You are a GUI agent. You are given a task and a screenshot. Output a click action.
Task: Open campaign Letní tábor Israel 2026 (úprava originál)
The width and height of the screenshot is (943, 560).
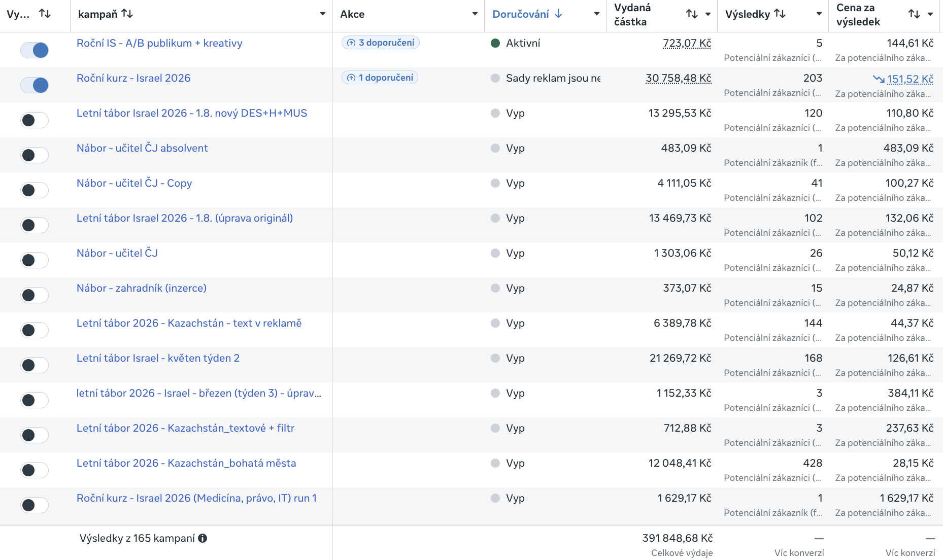[185, 218]
